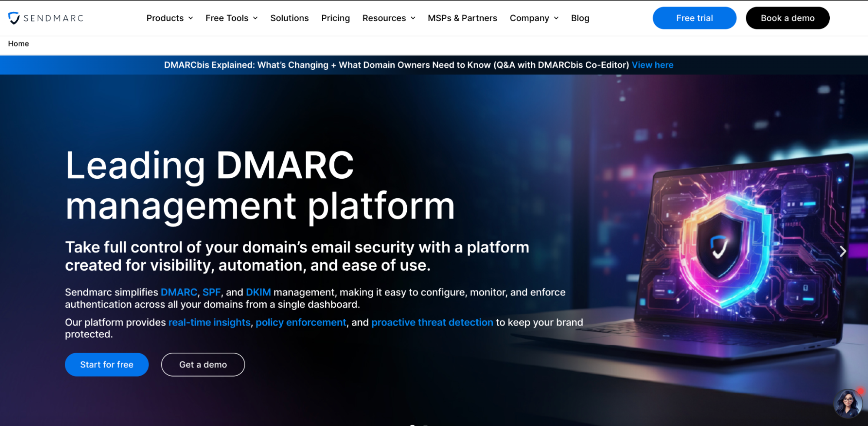Screen dimensions: 868x426
Task: Expand the Free Tools dropdown
Action: (x=231, y=18)
